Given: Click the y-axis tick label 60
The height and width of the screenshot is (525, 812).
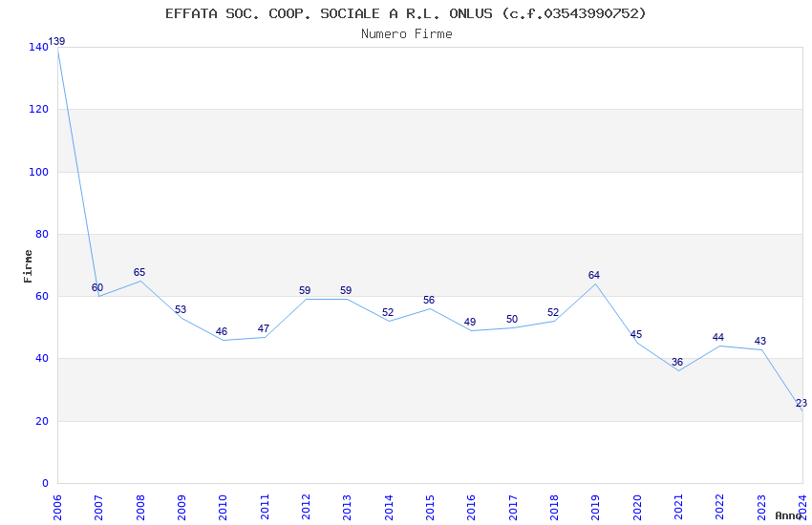Looking at the screenshot, I should point(42,296).
